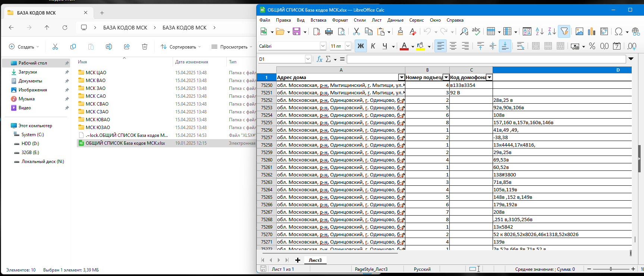Screen dimensions: 644x276
Task: Toggle Align Left in Calc toolbar
Action: [x=441, y=46]
